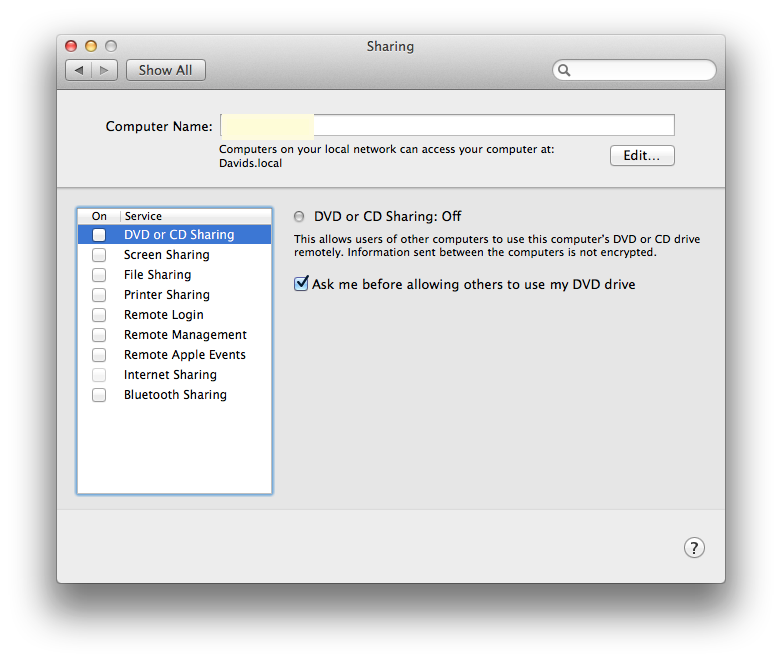This screenshot has height=662, width=782.
Task: Open the Help question mark button
Action: click(694, 547)
